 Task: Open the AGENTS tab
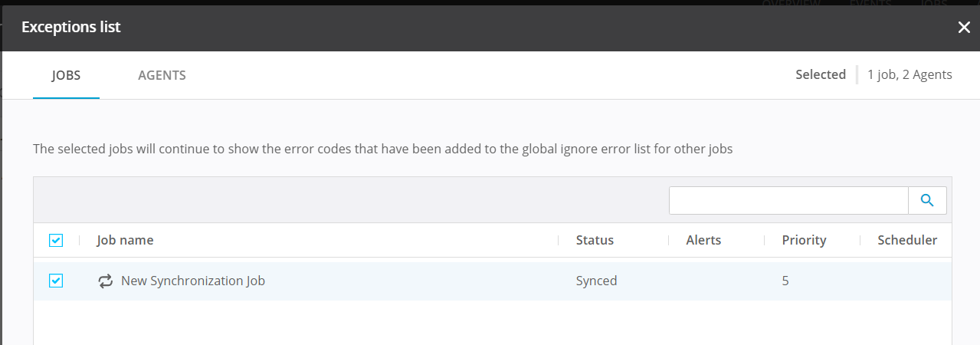click(162, 75)
